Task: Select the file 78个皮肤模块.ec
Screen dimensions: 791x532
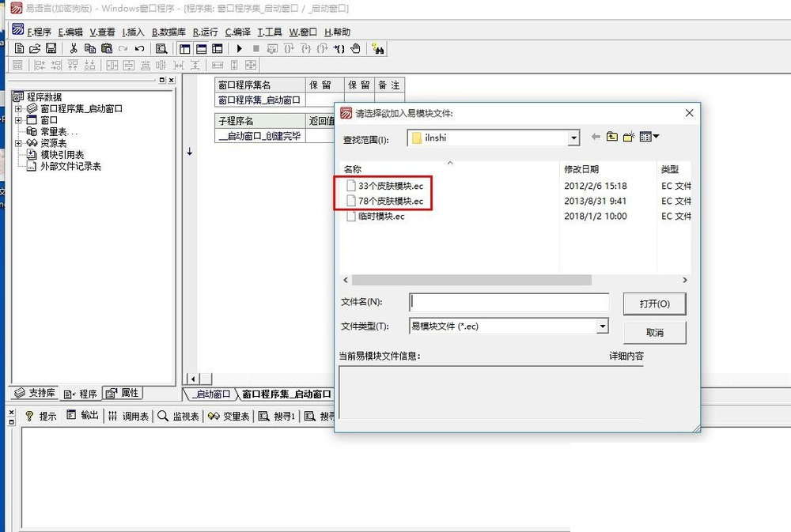Action: [x=385, y=202]
